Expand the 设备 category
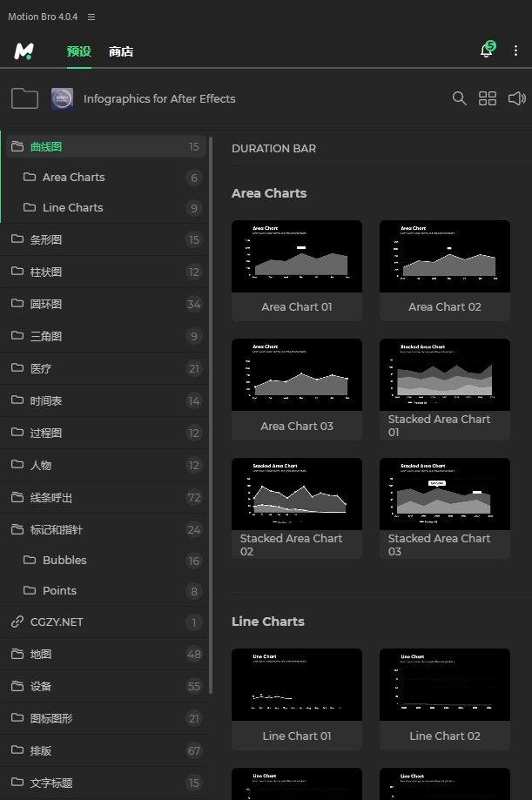 [104, 687]
